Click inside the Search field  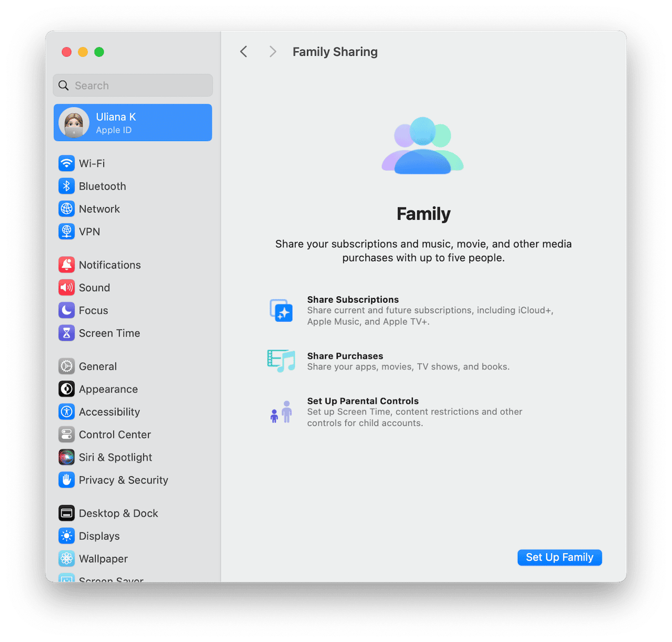(133, 85)
